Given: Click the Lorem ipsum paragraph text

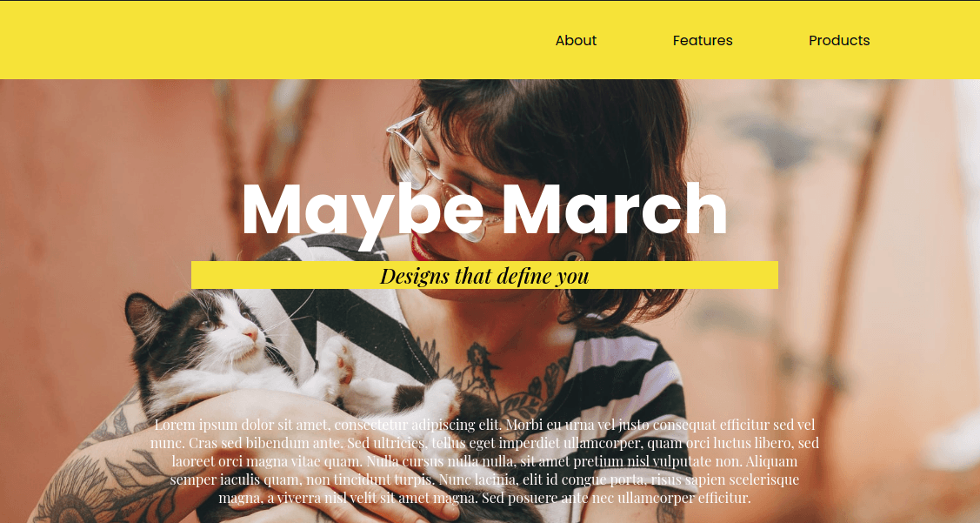Looking at the screenshot, I should pyautogui.click(x=484, y=461).
